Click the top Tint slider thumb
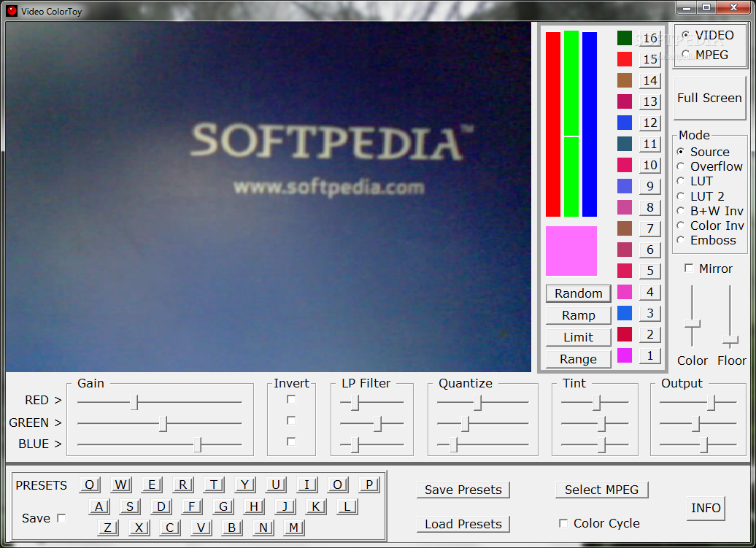The height and width of the screenshot is (548, 756). coord(597,401)
